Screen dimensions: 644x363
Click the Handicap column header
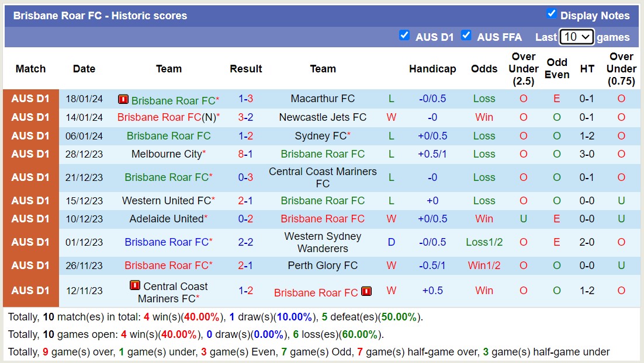pyautogui.click(x=432, y=69)
